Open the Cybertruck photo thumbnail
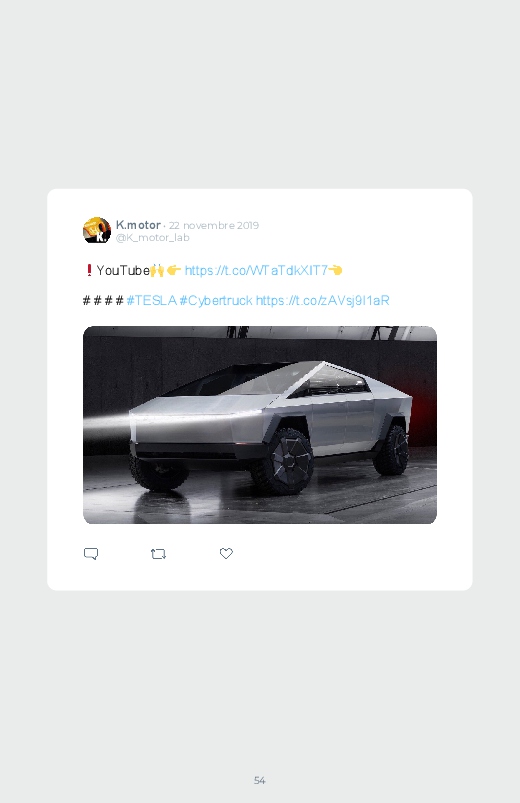 pyautogui.click(x=260, y=425)
